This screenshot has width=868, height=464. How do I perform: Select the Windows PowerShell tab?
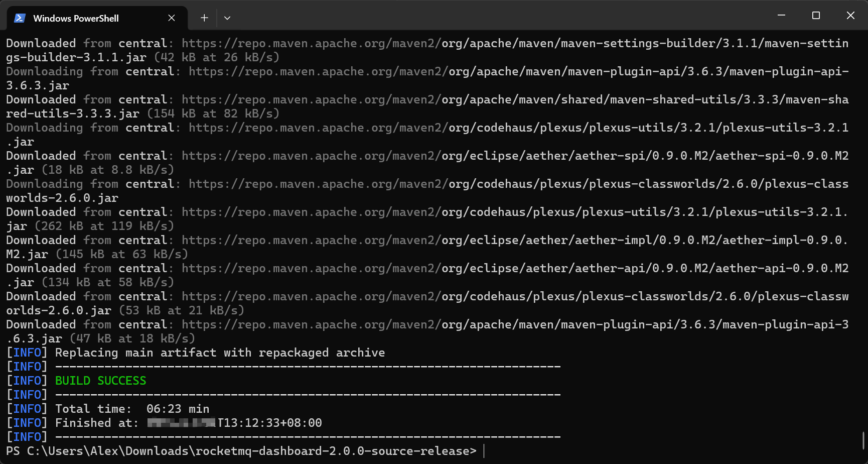(x=76, y=18)
